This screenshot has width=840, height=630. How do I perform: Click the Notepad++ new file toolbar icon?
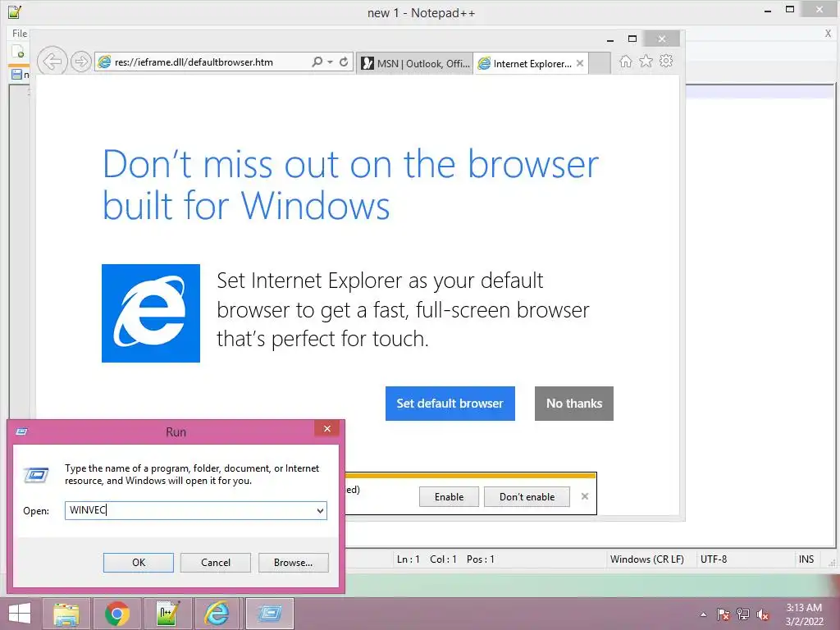(18, 52)
